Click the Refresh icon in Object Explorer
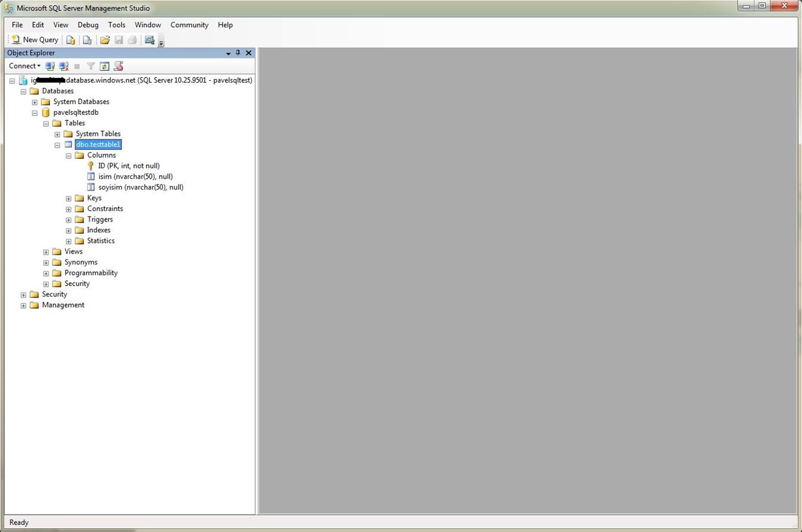Image resolution: width=802 pixels, height=532 pixels. point(105,66)
